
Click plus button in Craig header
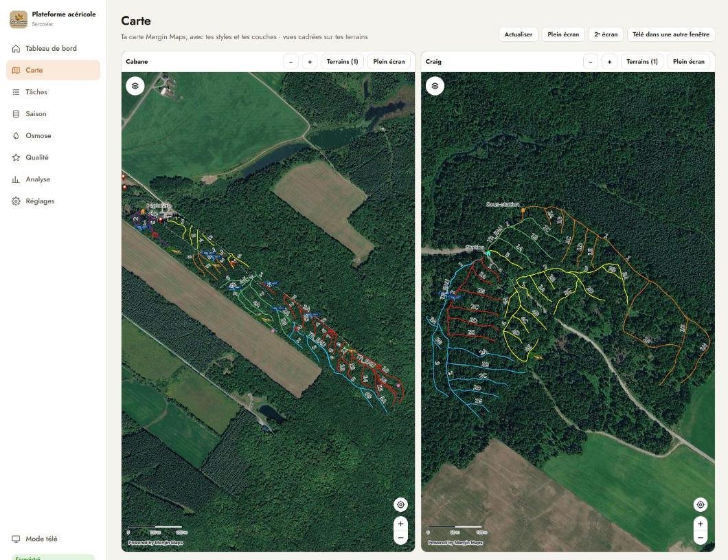[610, 62]
